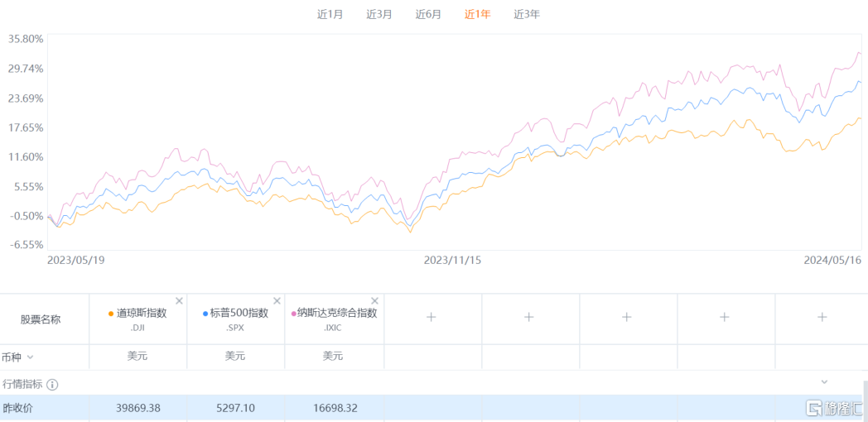Select the 近3月 time range

click(379, 14)
